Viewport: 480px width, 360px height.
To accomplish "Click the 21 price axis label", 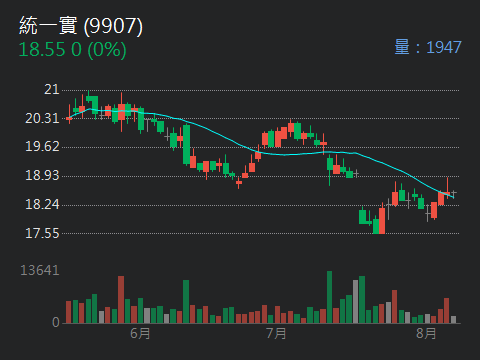I will (x=52, y=89).
